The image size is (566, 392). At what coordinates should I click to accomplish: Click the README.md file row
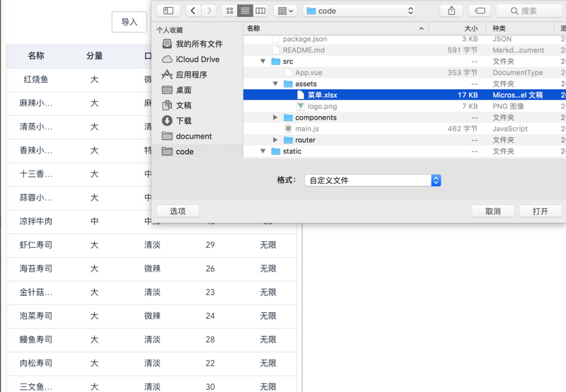click(404, 50)
